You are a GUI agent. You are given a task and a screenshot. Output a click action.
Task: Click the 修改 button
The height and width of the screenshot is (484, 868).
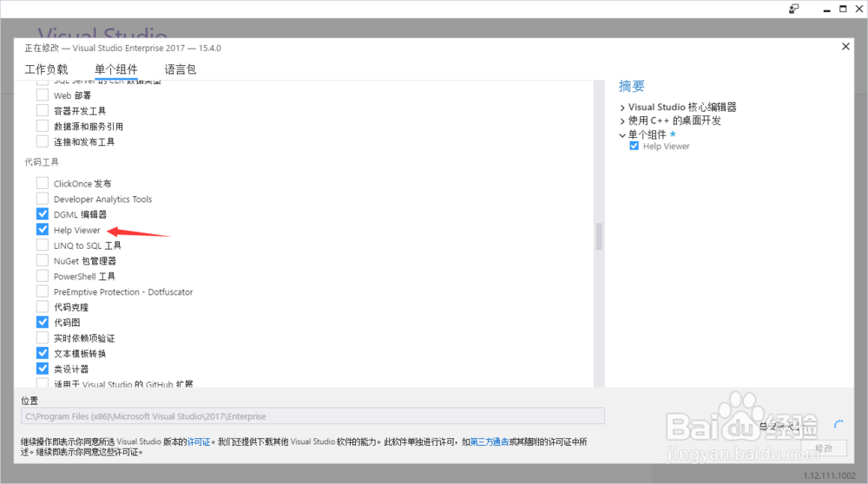(824, 448)
